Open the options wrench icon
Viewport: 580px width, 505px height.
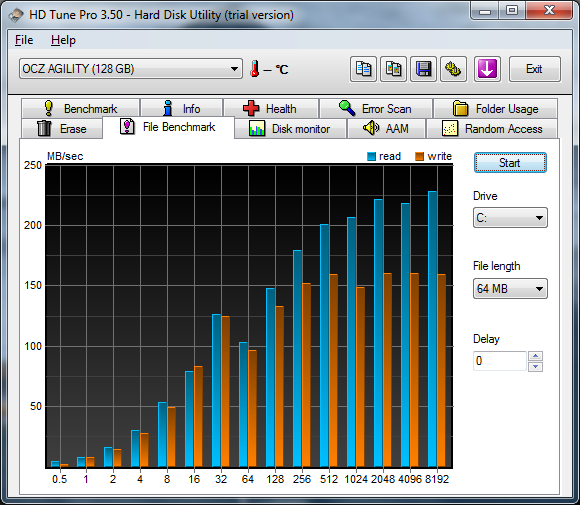pos(453,69)
